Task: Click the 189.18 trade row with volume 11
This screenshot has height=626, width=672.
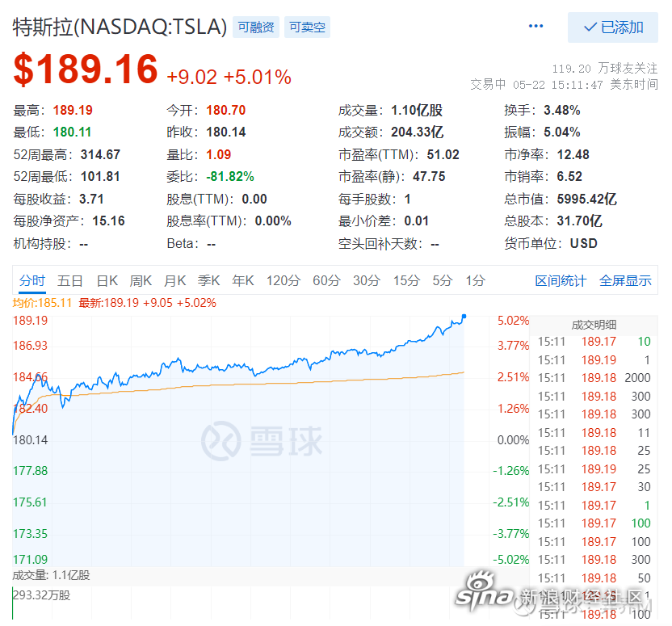Action: click(x=594, y=433)
